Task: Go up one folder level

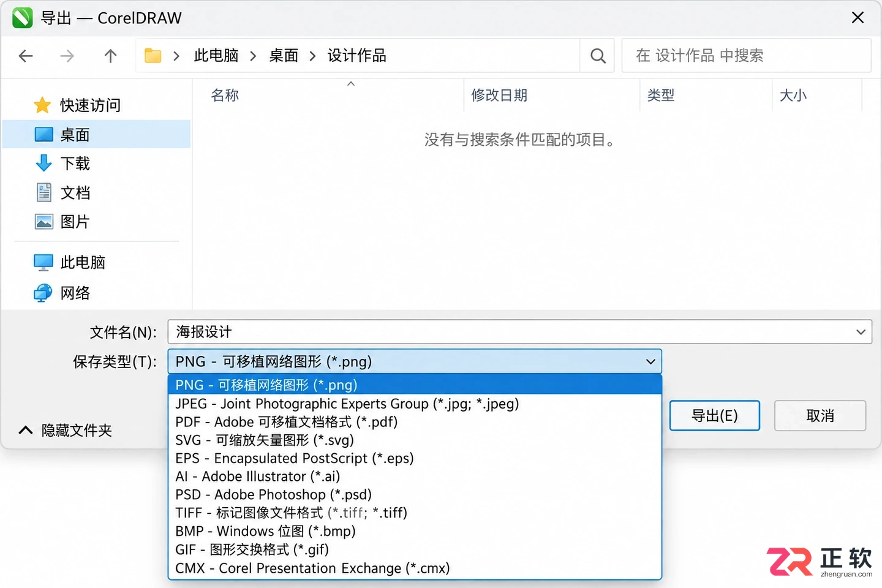Action: point(110,56)
